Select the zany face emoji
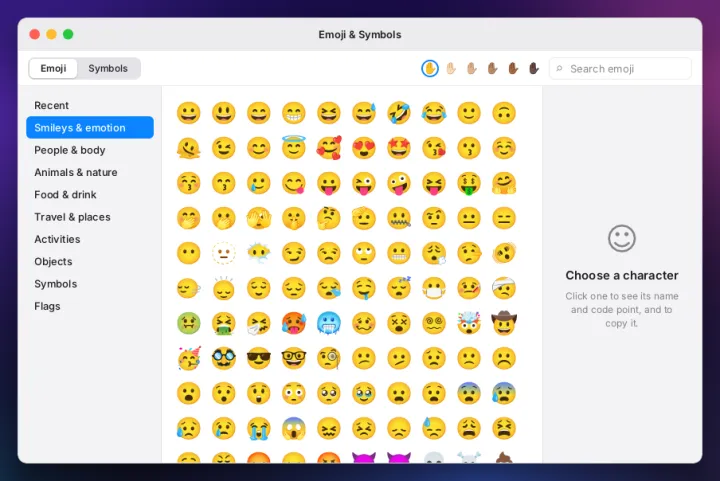Screen dimensions: 720x481 point(399,184)
